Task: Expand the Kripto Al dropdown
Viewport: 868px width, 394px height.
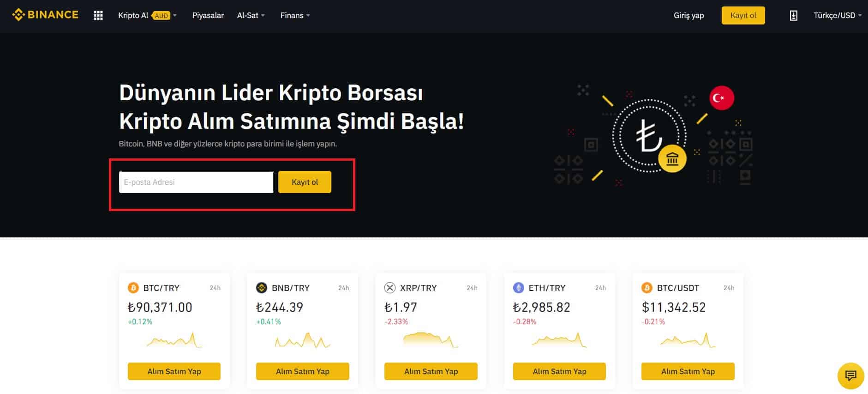Action: [147, 16]
